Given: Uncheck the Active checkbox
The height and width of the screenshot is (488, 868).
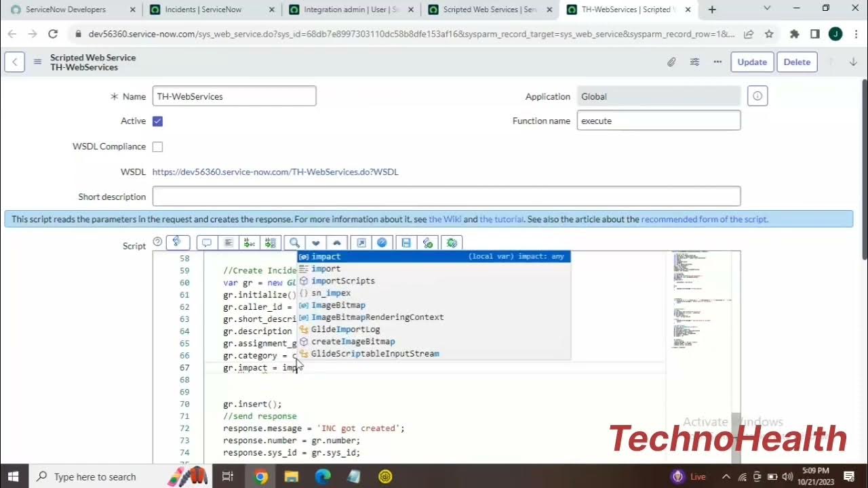Looking at the screenshot, I should [x=157, y=121].
